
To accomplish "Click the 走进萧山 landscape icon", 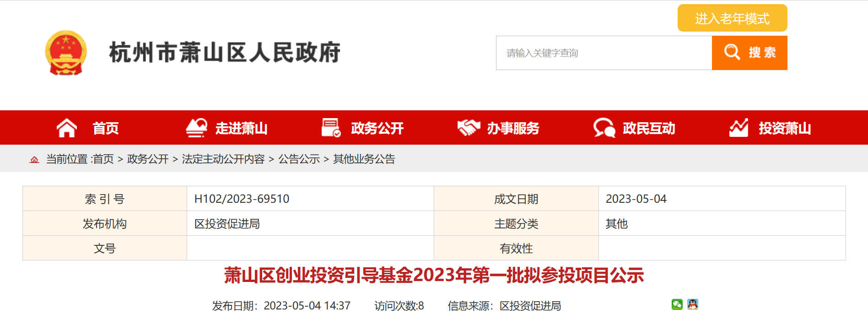I will (x=197, y=128).
